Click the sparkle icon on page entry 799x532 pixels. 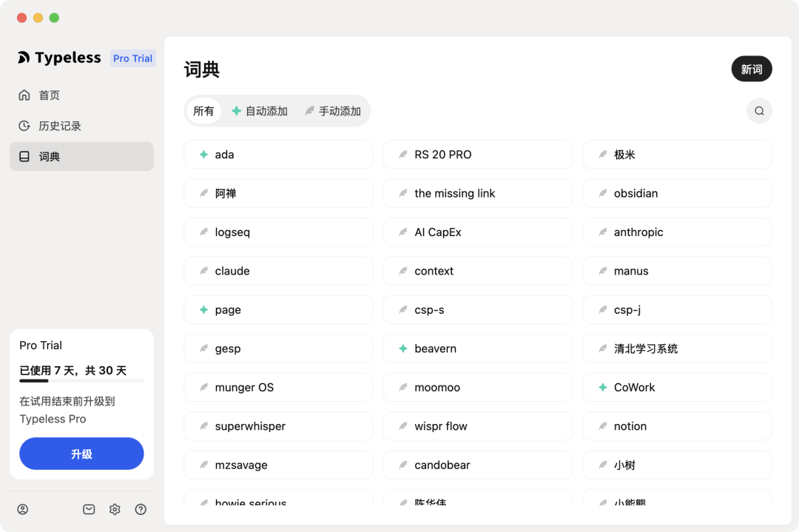[204, 310]
